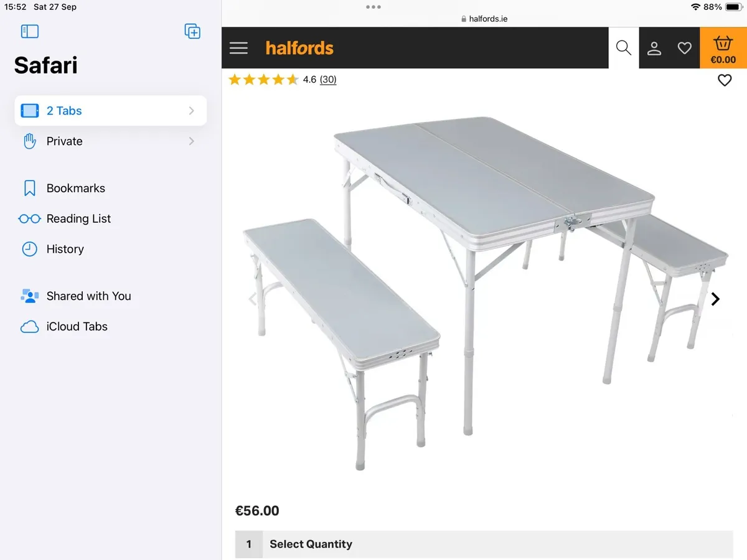Tap the halfords.ie address bar
This screenshot has height=560, width=747.
pos(484,19)
